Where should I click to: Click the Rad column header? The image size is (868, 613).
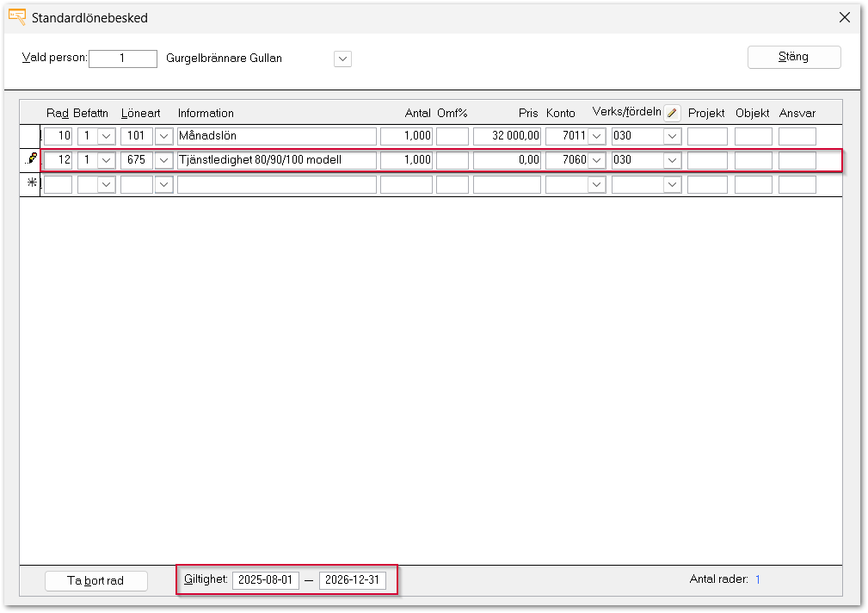click(58, 113)
